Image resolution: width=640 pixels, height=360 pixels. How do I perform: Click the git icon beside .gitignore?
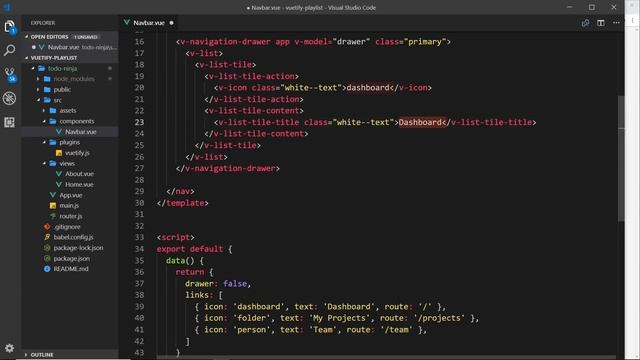[47, 227]
